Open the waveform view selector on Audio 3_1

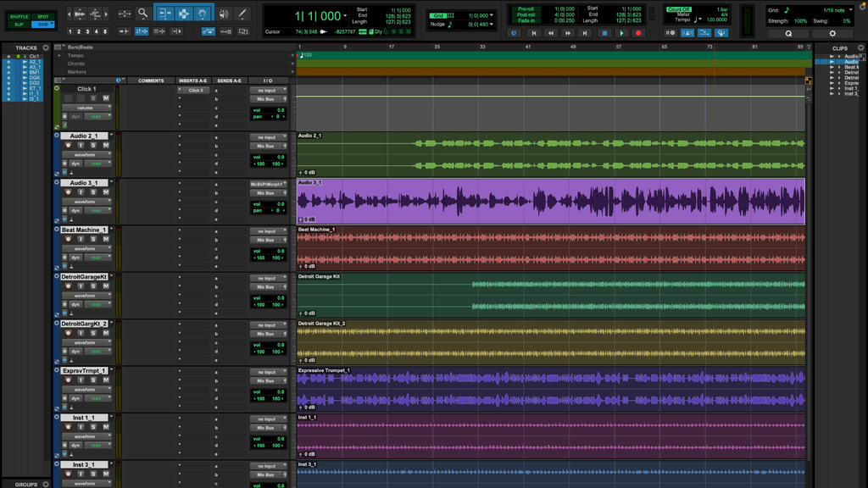pos(86,202)
